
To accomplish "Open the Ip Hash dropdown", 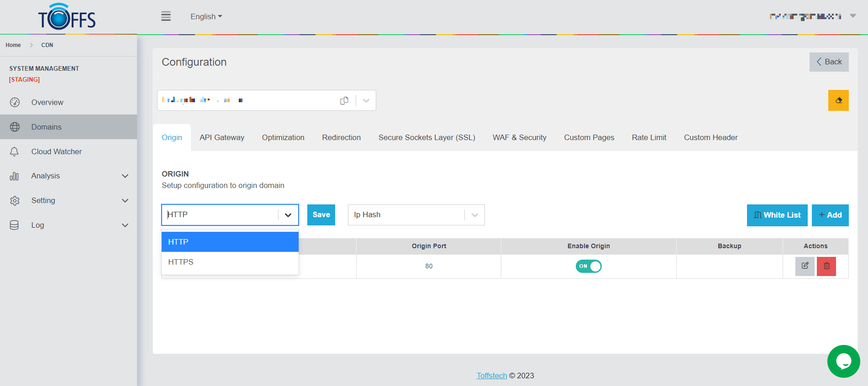I will (416, 215).
